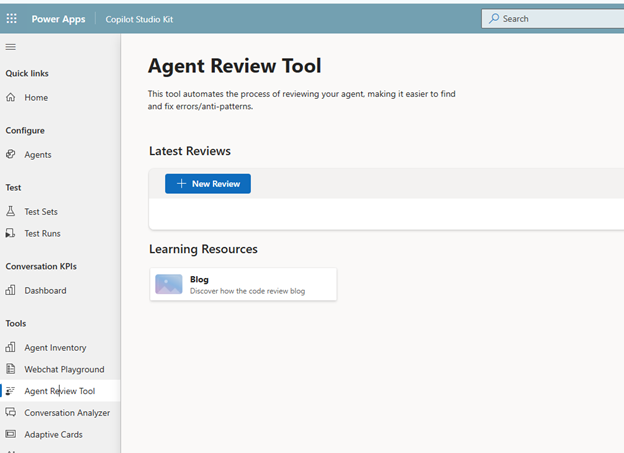This screenshot has width=624, height=453.
Task: Click the 'Learning Resources' heading
Action: pos(203,249)
